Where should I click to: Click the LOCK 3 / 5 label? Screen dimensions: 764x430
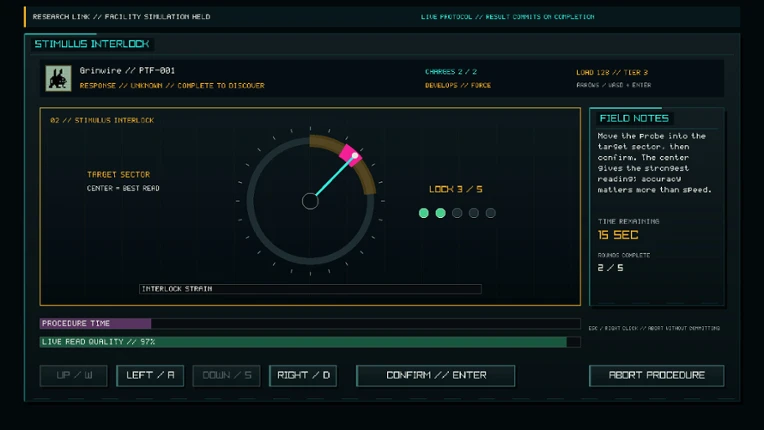coord(456,189)
